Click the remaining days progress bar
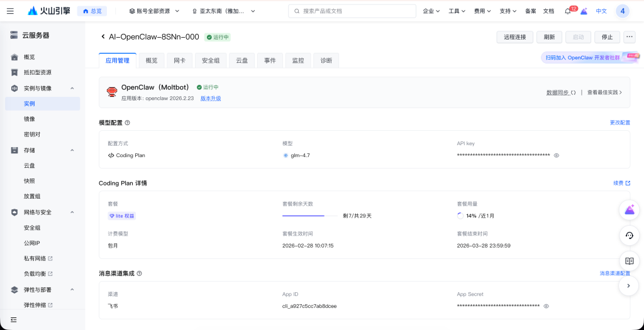This screenshot has height=330, width=644. (309, 216)
